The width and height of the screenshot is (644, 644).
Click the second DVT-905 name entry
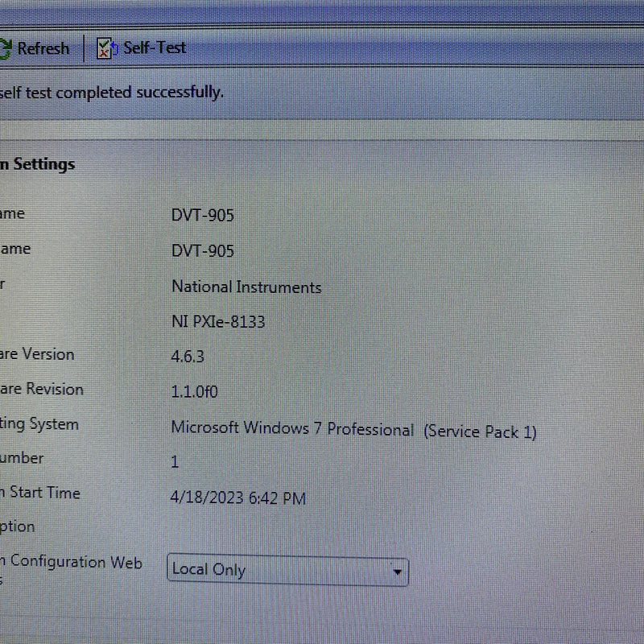pos(201,251)
